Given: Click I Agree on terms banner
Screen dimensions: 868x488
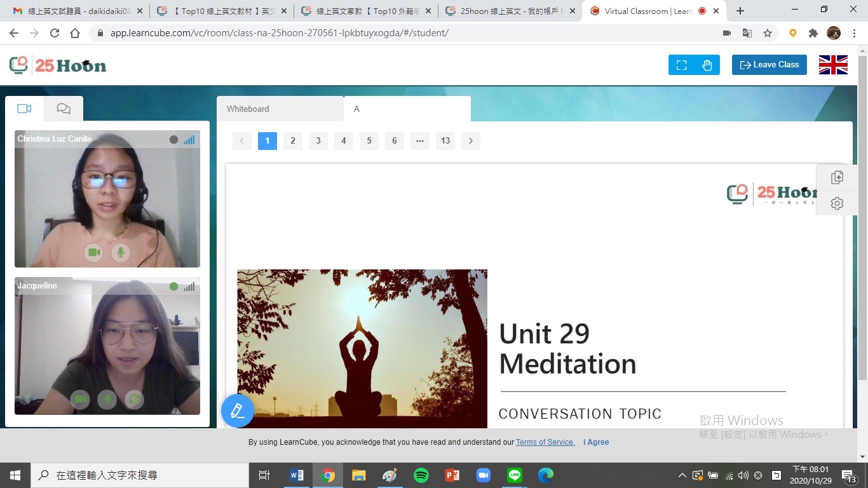Looking at the screenshot, I should point(596,442).
